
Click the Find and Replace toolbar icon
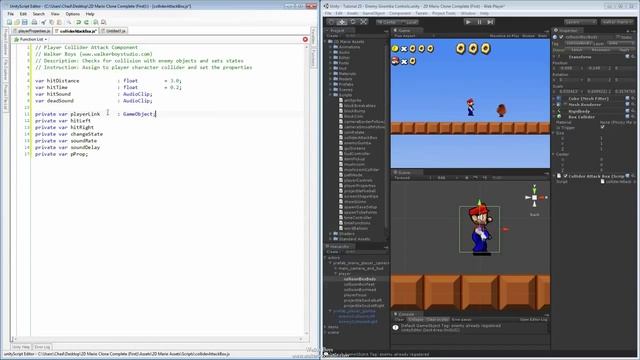pos(104,22)
